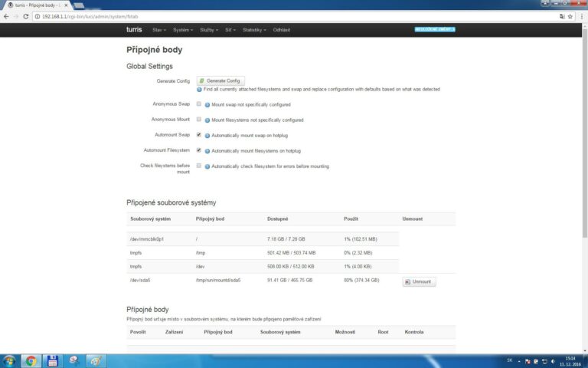This screenshot has width=588, height=368.
Task: Expand the Statistiky dropdown menu
Action: click(254, 30)
